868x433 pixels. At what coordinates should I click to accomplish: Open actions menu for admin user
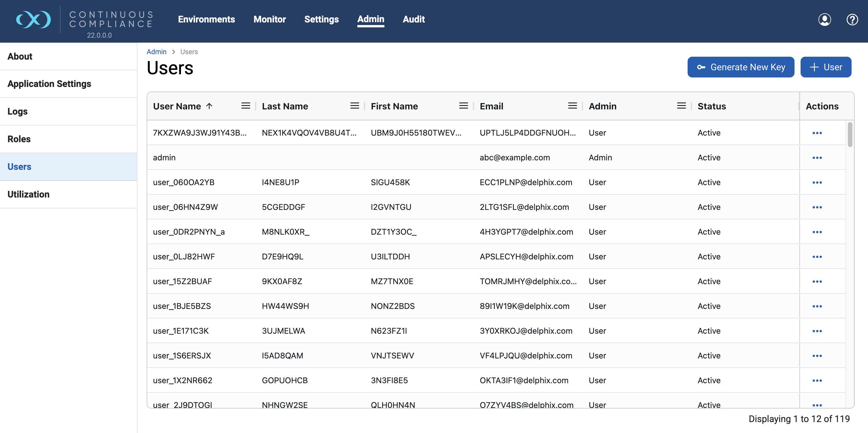817,157
